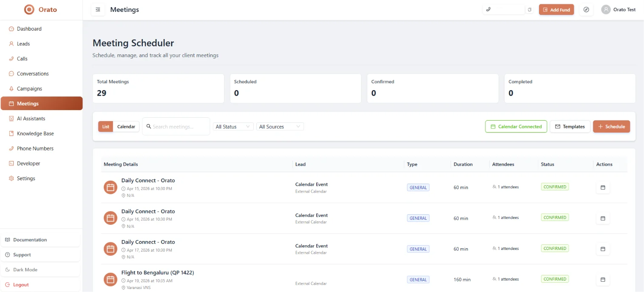Click "Apr 17, 2026 at 10:30 PM" text

coord(149,250)
